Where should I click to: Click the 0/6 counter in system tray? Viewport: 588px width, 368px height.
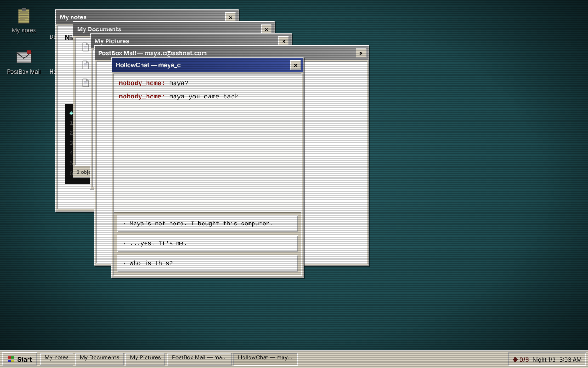[x=524, y=360]
